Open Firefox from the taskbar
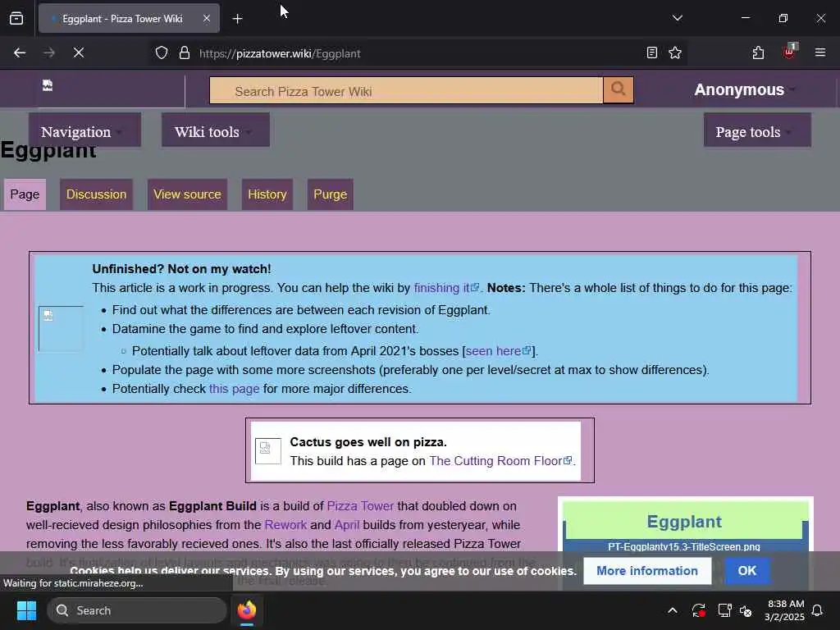This screenshot has height=630, width=840. point(247,610)
